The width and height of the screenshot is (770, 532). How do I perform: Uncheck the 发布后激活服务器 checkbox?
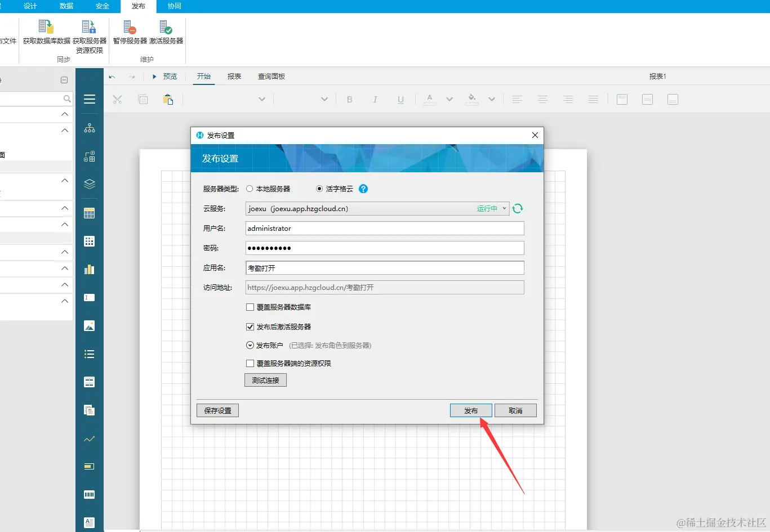click(250, 327)
